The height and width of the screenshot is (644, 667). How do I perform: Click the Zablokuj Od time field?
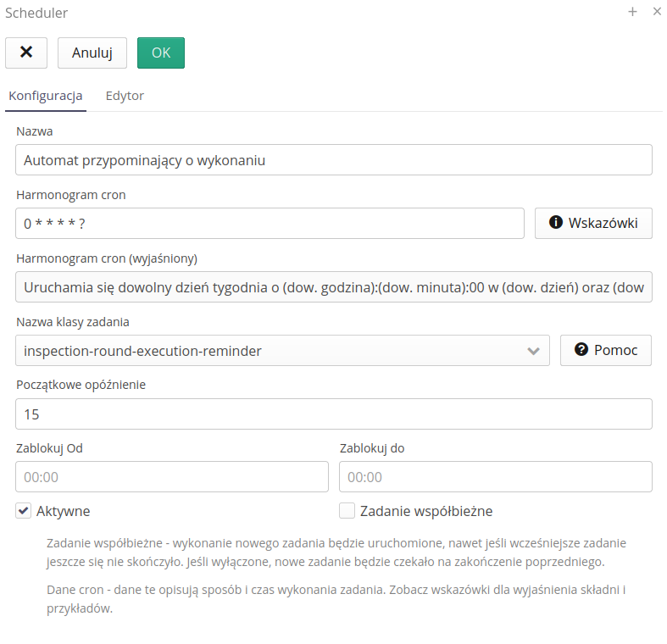(x=172, y=477)
